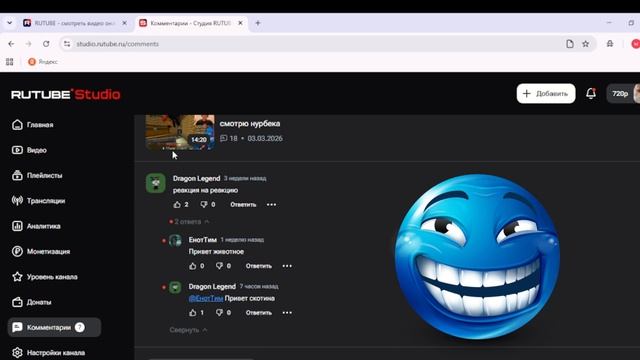This screenshot has width=640, height=360.
Task: Click the video title смотрю нурбека
Action: coord(250,123)
